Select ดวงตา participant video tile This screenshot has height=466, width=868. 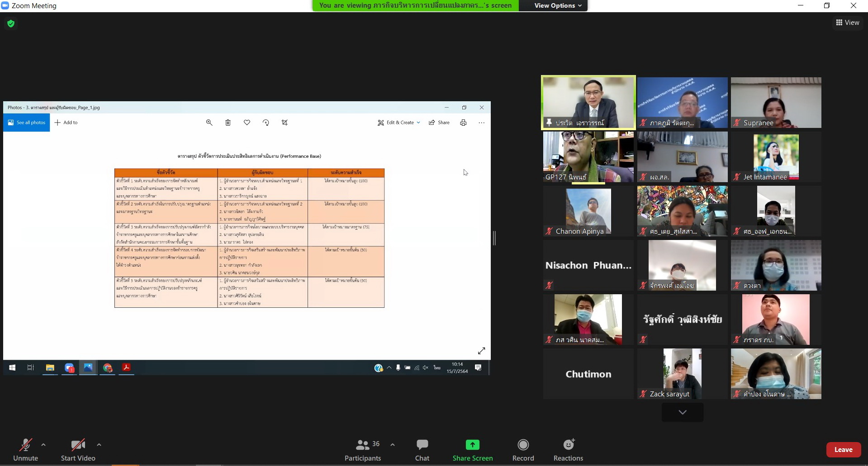[776, 265]
